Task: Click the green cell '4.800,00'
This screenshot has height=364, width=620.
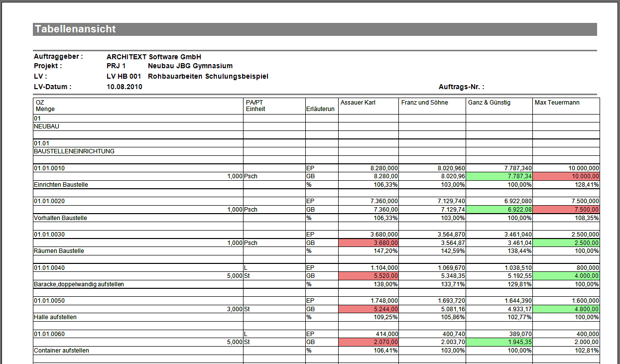Action: [566, 309]
